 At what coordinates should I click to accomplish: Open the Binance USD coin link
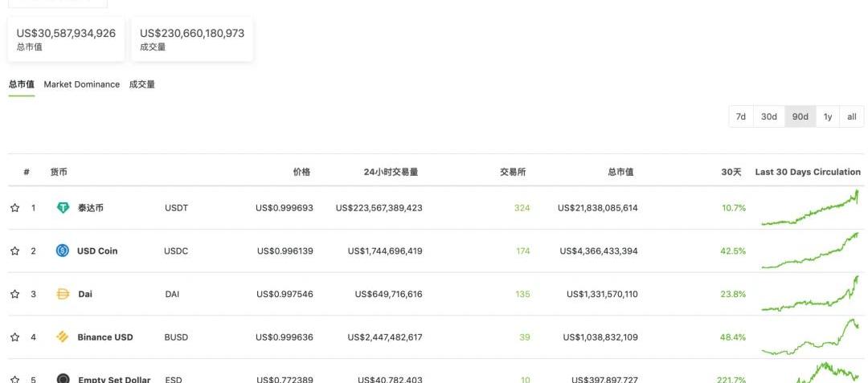point(105,337)
